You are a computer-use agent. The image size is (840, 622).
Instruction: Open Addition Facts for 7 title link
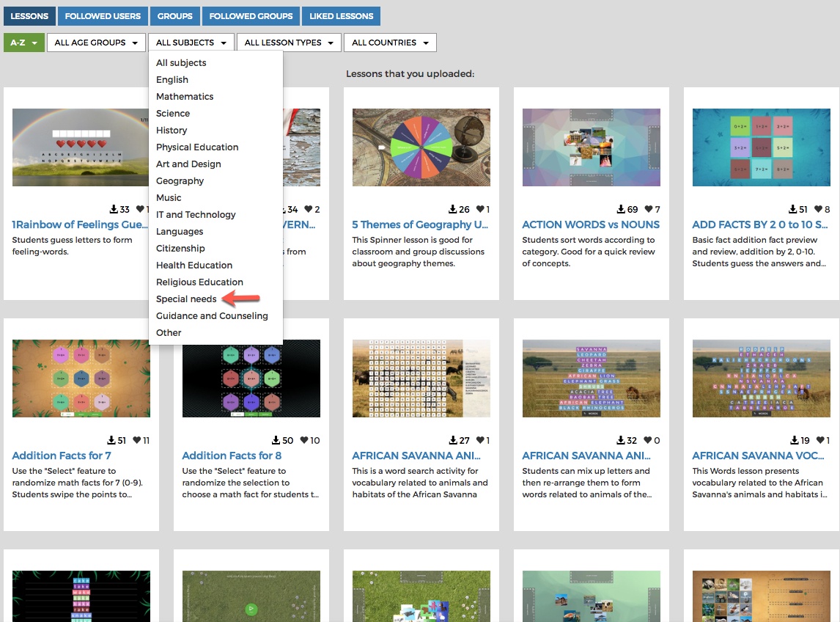point(62,455)
